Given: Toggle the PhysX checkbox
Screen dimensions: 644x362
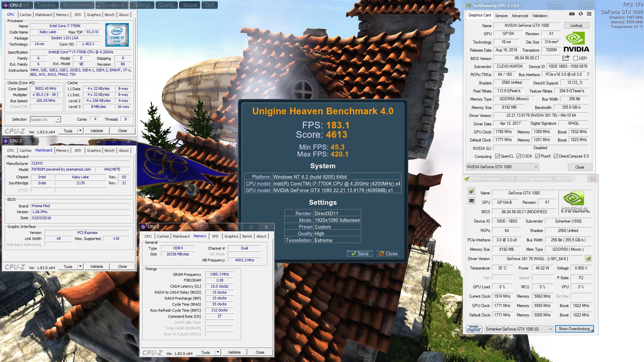Looking at the screenshot, I should pyautogui.click(x=538, y=156).
